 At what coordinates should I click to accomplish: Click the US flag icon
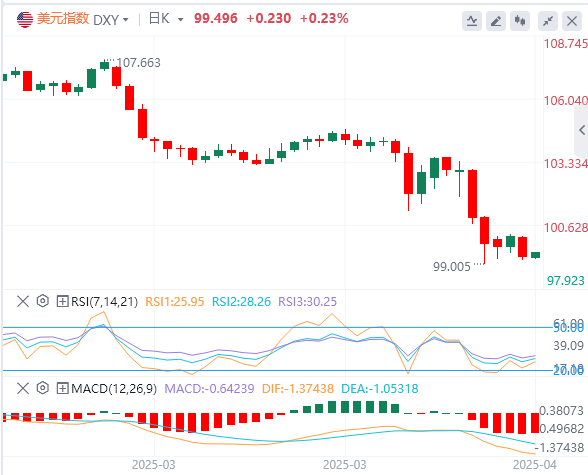(x=25, y=19)
